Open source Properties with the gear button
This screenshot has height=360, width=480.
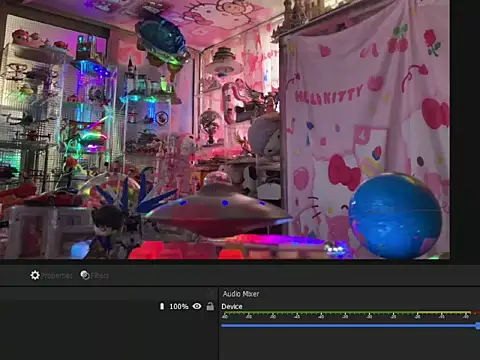tap(51, 275)
